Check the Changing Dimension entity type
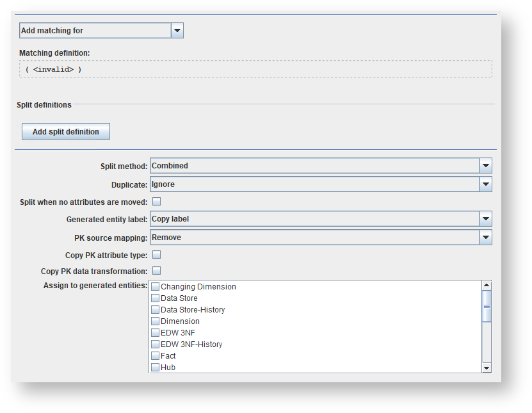Image resolution: width=532 pixels, height=413 pixels. pos(155,287)
